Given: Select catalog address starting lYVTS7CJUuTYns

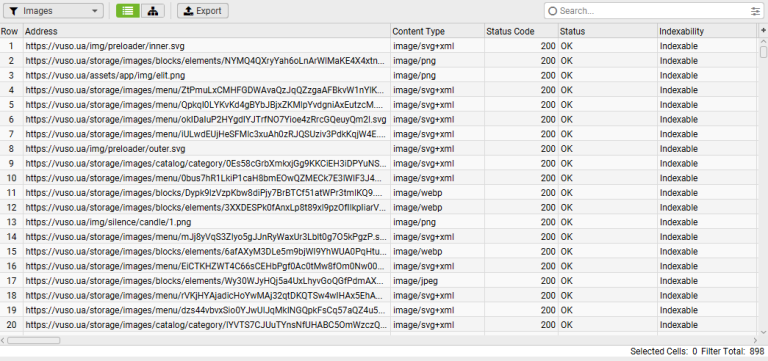Looking at the screenshot, I should click(207, 325).
